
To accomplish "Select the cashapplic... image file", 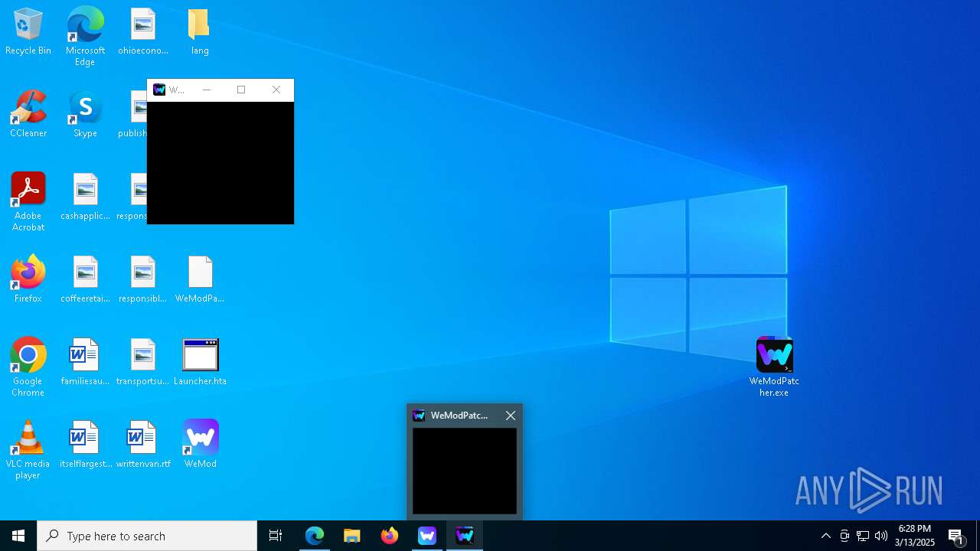I will coord(85,197).
